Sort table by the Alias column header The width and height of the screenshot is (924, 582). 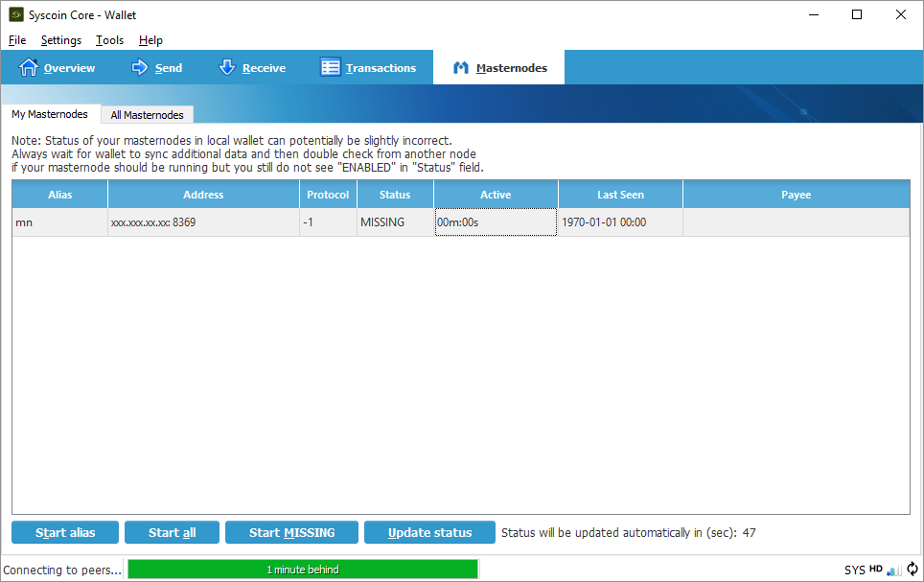tap(60, 195)
